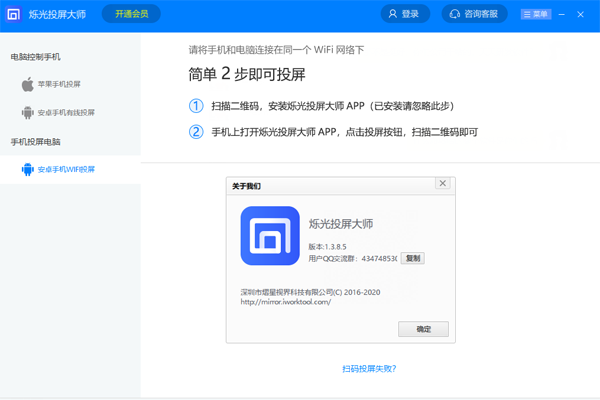Click the step 1 circle icon
This screenshot has height=400, width=600.
196,106
